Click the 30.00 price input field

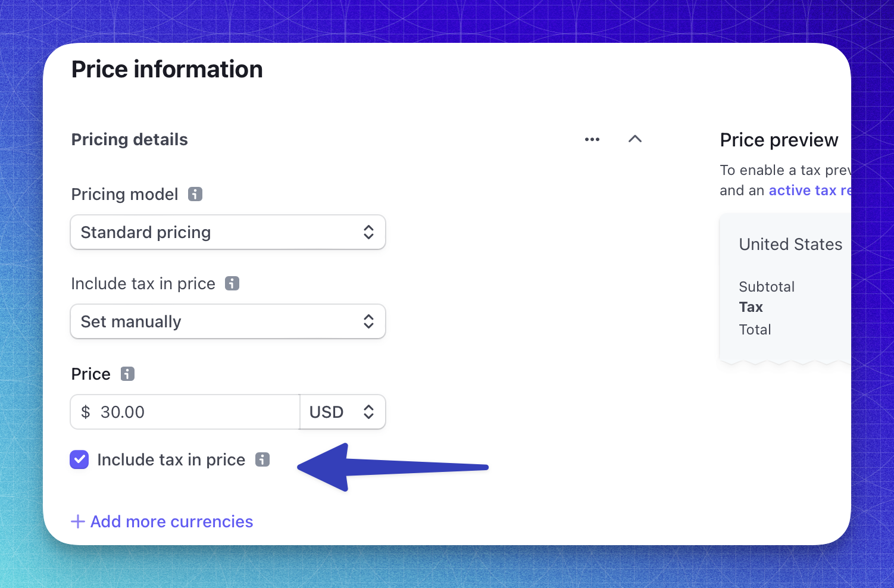click(185, 412)
